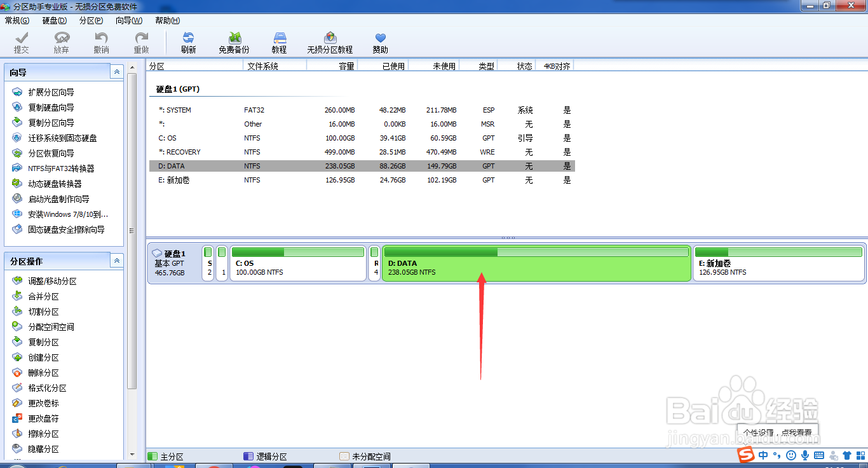The image size is (868, 468).
Task: Open the 分区(P) menu
Action: pyautogui.click(x=92, y=20)
